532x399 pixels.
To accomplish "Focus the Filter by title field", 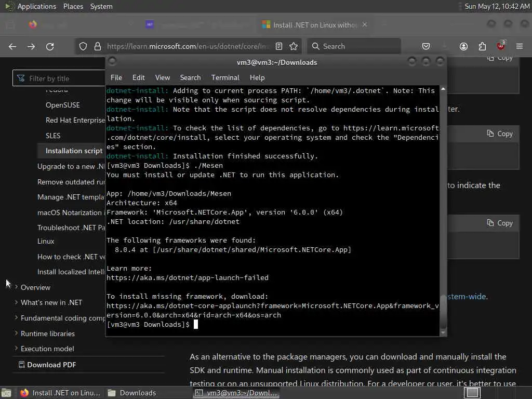I will point(59,78).
